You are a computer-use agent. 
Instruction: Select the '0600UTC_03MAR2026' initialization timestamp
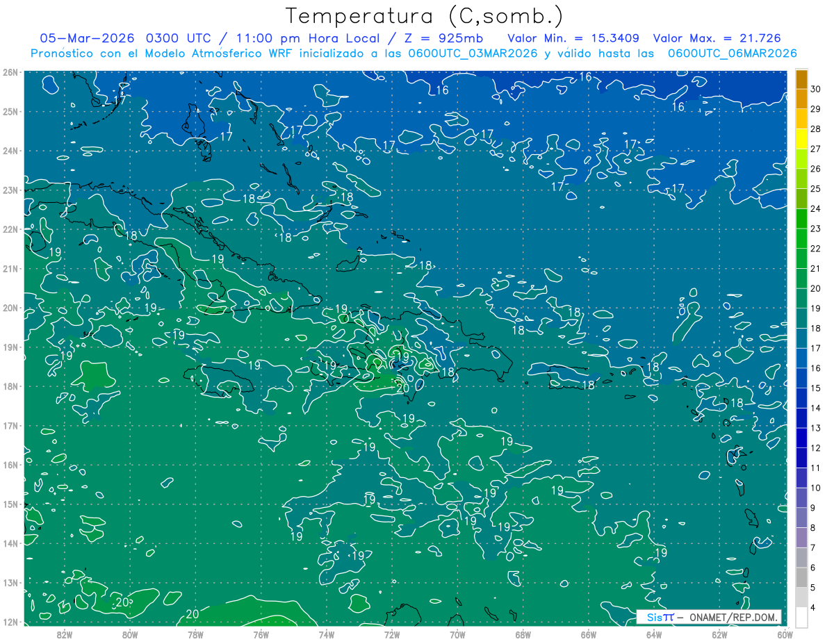click(473, 53)
